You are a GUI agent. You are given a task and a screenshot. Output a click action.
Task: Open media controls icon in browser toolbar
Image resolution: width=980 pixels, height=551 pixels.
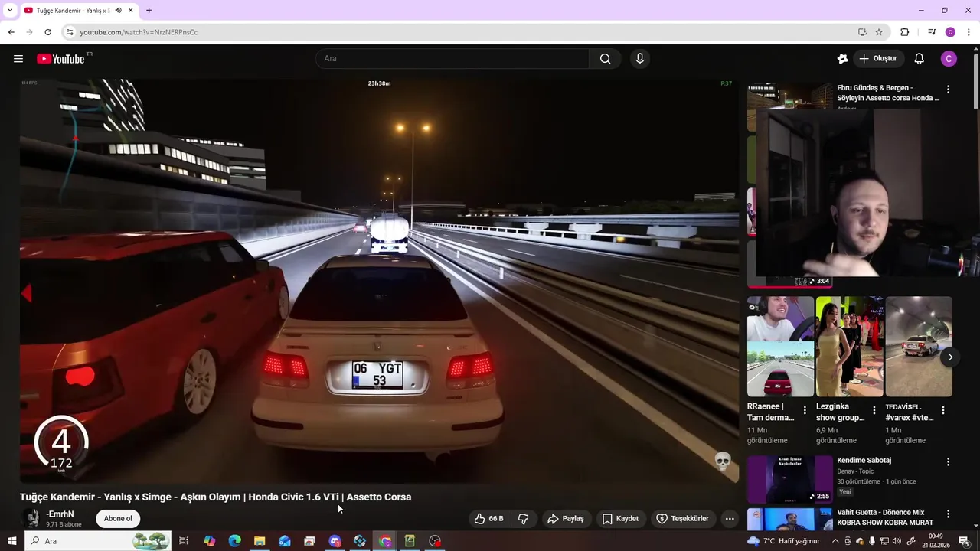932,32
